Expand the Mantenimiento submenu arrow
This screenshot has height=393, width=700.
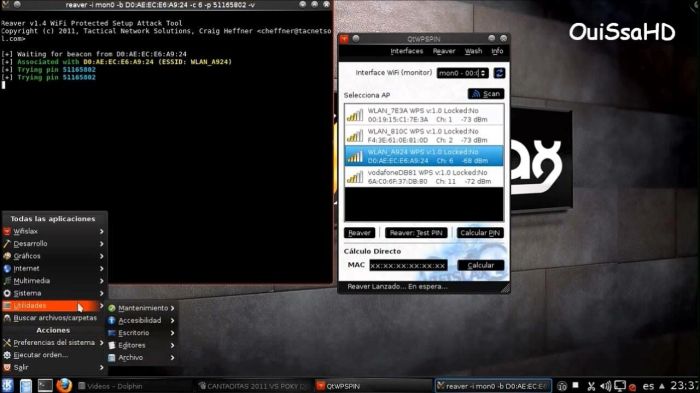(x=172, y=308)
